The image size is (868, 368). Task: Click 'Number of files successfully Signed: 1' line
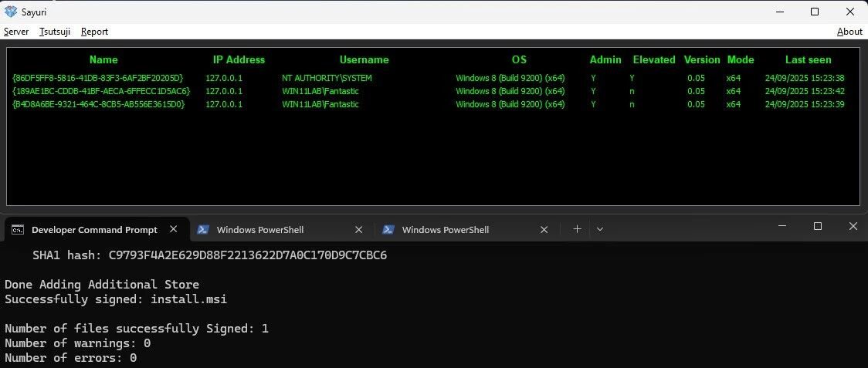pyautogui.click(x=137, y=329)
